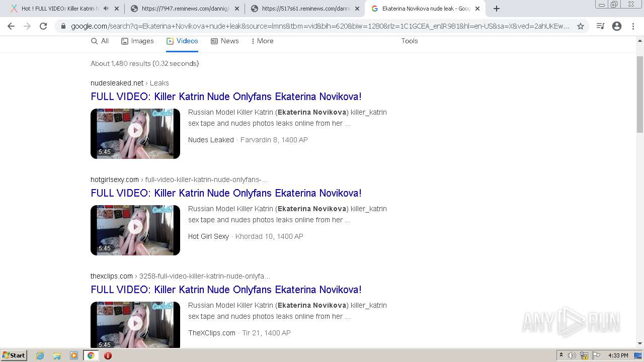Open the Windows Start menu

click(14, 355)
